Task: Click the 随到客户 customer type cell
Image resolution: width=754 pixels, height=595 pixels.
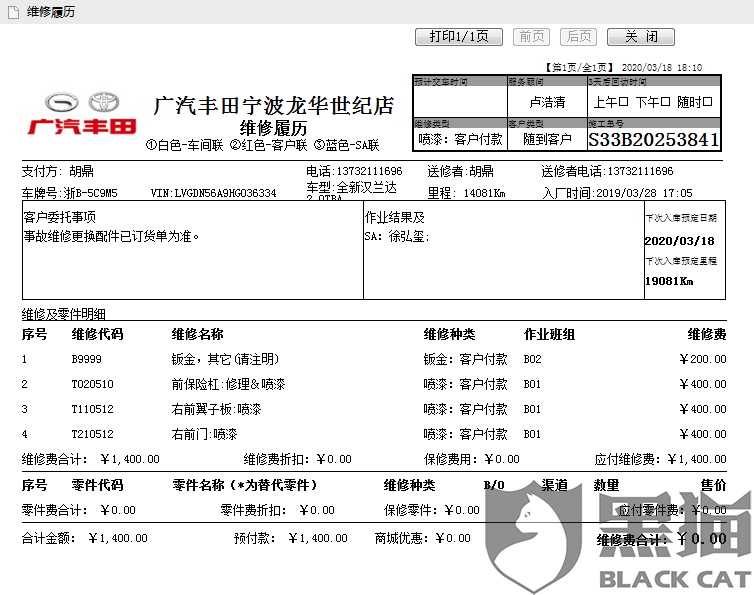Action: click(547, 139)
